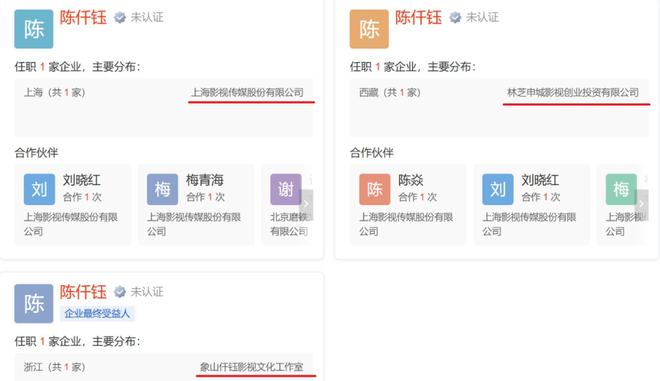Click the orange 陈 avatar of the Tibet card
Screen dimensions: 660x381
(x=369, y=29)
